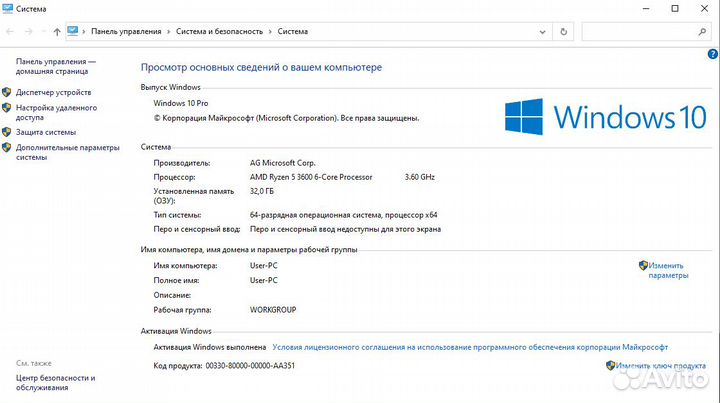Click the computer icon in address bar
The height and width of the screenshot is (403, 720).
click(73, 31)
